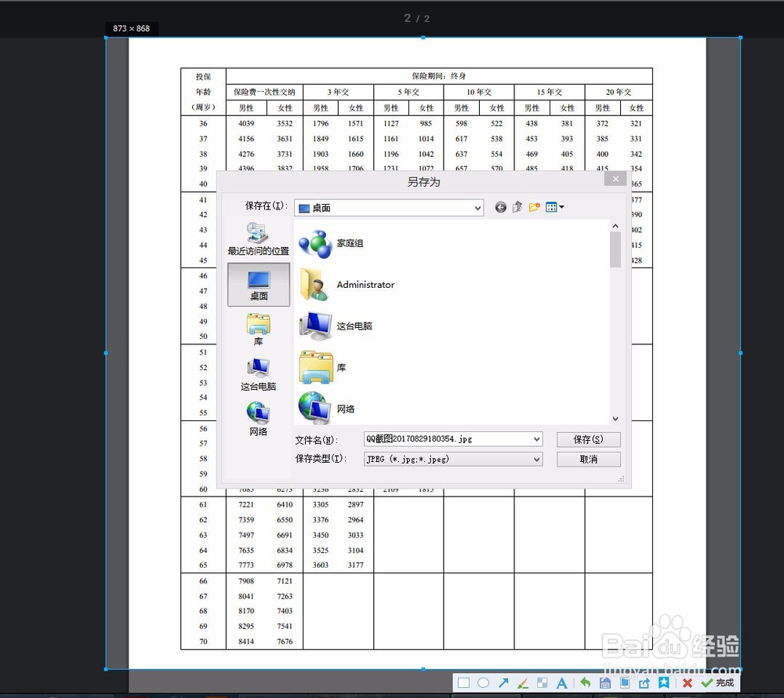This screenshot has height=698, width=784.
Task: Select the text annotation tool
Action: point(562,683)
